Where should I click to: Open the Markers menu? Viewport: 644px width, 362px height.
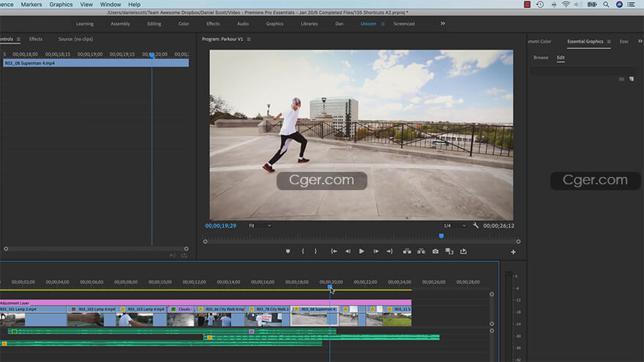(x=31, y=4)
